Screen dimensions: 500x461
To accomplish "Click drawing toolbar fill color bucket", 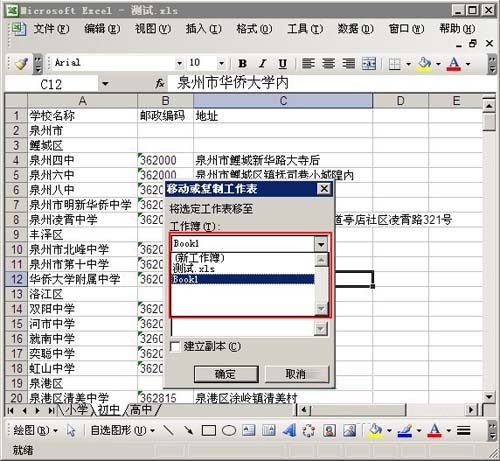I will 375,430.
